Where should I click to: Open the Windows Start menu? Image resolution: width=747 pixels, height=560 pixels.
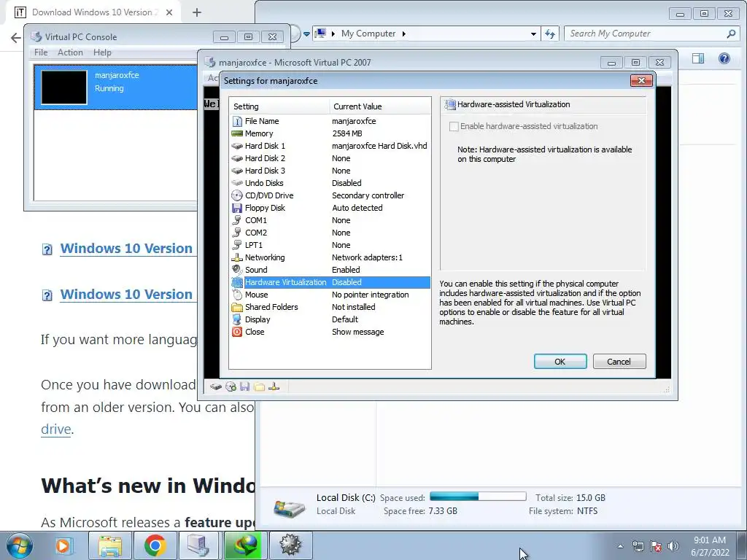point(20,545)
